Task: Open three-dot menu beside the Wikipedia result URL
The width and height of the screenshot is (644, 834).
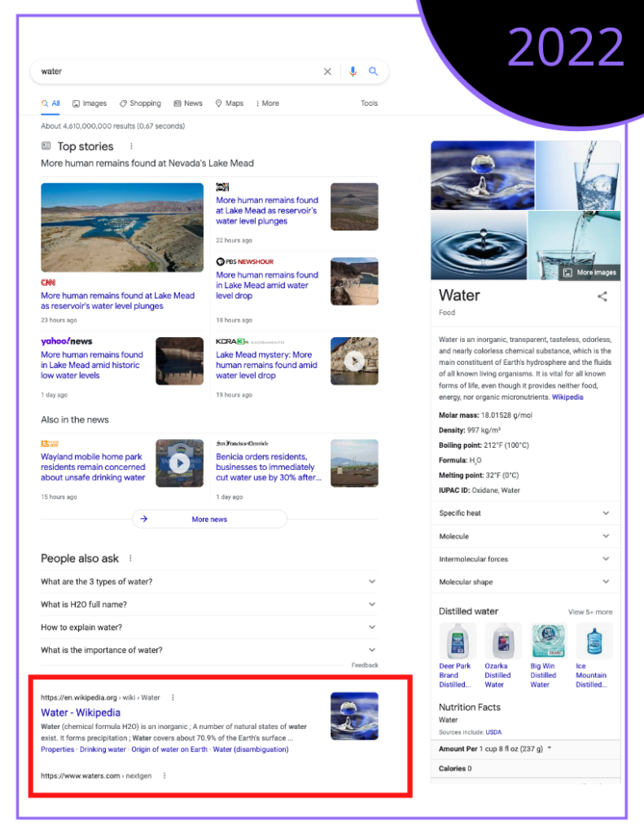Action: click(173, 697)
